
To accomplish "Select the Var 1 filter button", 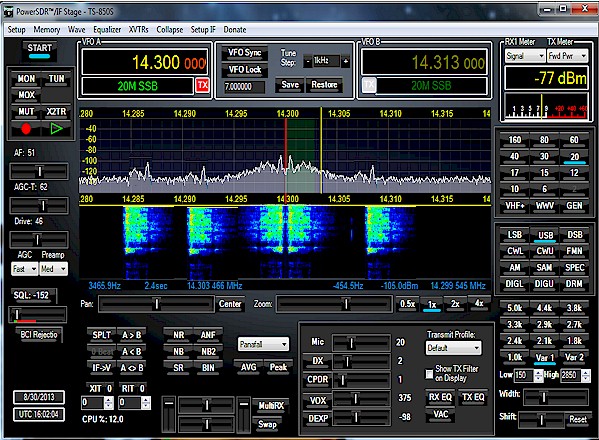I will pyautogui.click(x=544, y=358).
